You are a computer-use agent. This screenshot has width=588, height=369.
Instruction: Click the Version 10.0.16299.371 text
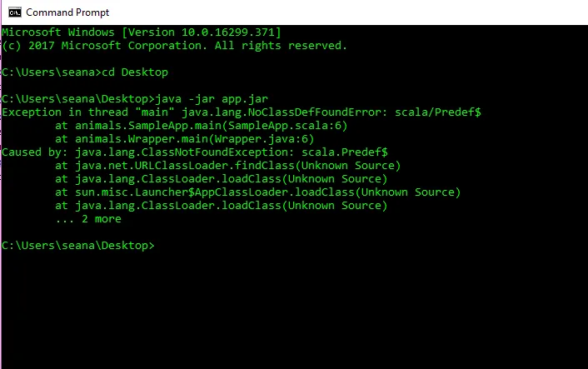[202, 32]
